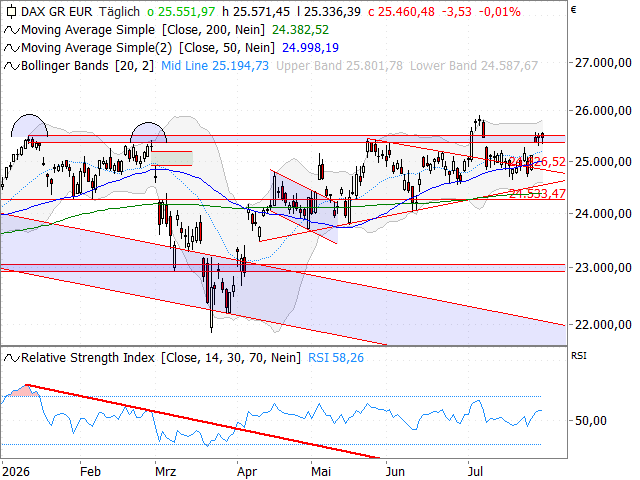Click the Upper Band 25.801,78 value
This screenshot has height=480, width=640.
click(x=340, y=66)
